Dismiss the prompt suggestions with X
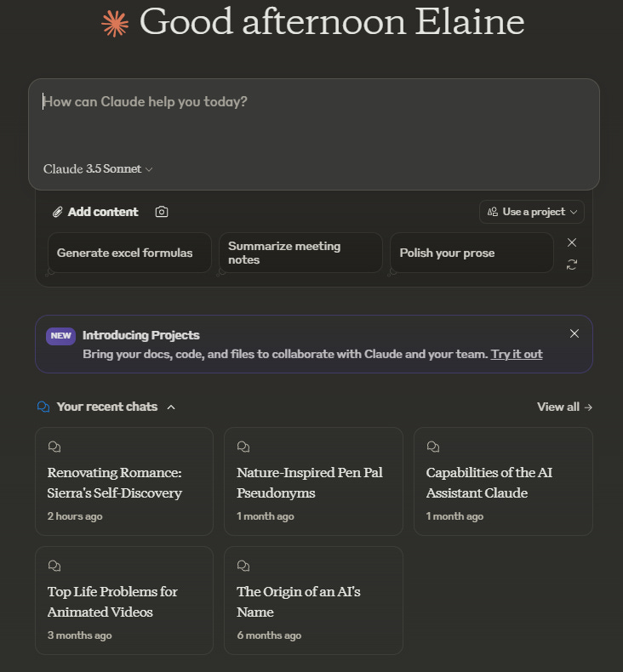Image resolution: width=623 pixels, height=672 pixels. [x=572, y=242]
